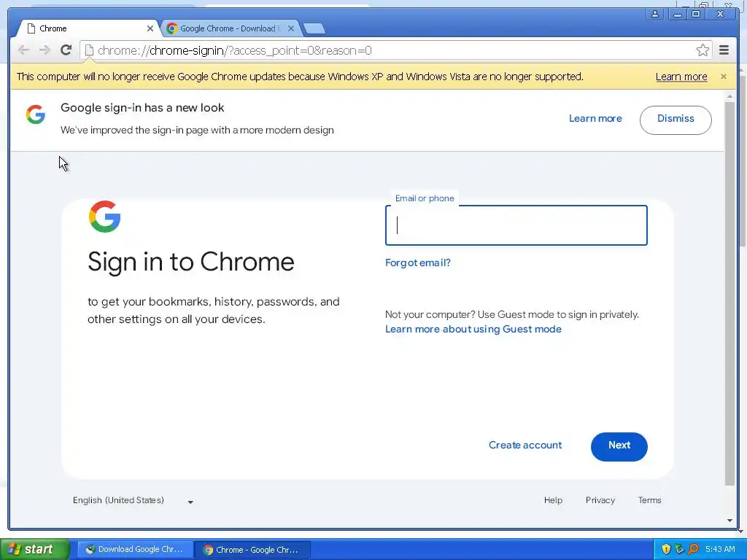This screenshot has height=560, width=747.
Task: Click the large Google logo in sign-in card
Action: coord(104,217)
